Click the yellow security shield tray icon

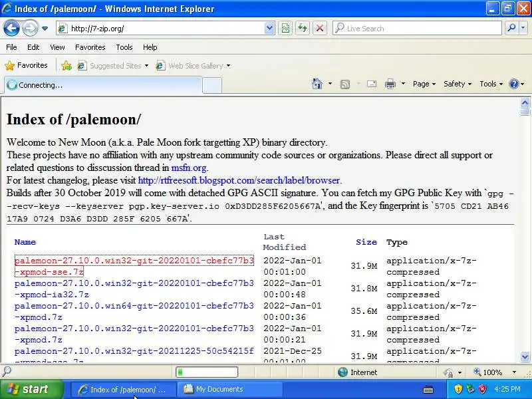(458, 389)
